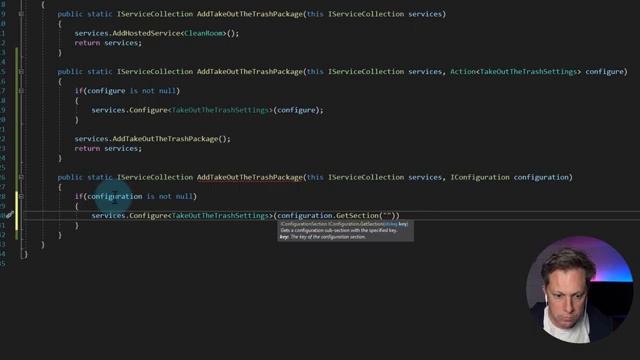The image size is (640, 360).
Task: Click the word configure inside the if condition
Action: 106,91
